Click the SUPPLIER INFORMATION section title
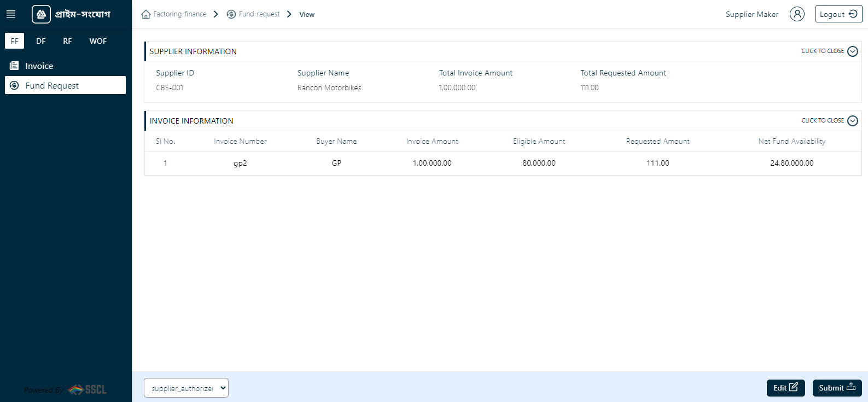 [x=193, y=51]
